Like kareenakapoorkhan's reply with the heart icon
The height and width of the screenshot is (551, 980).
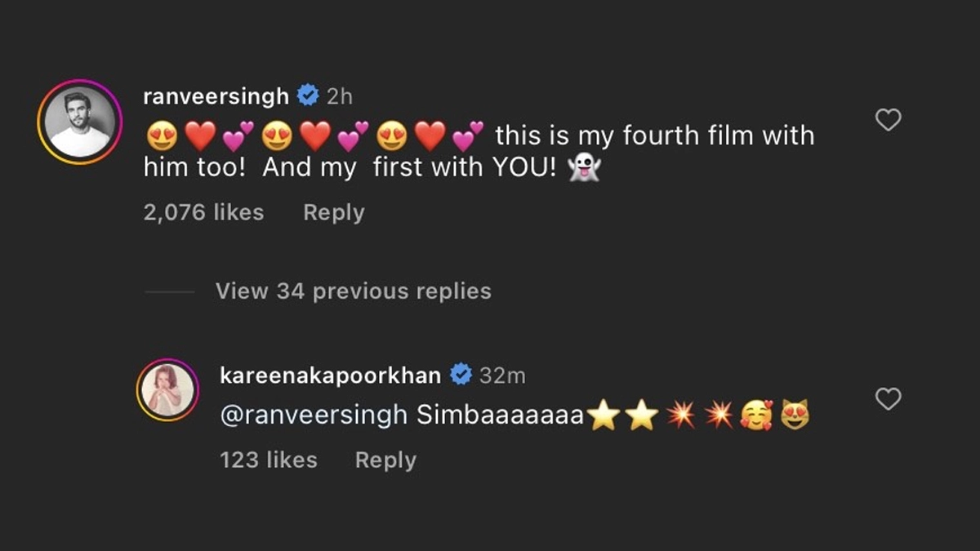tap(888, 399)
